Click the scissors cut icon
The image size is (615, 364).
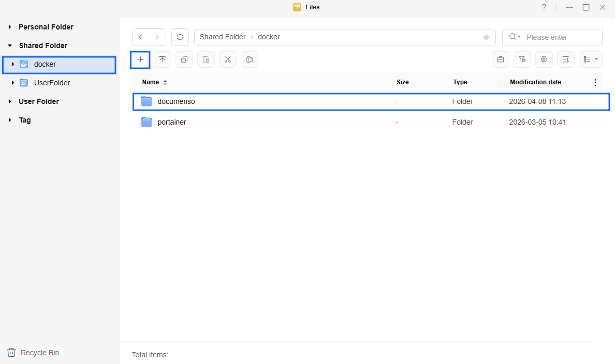click(227, 59)
